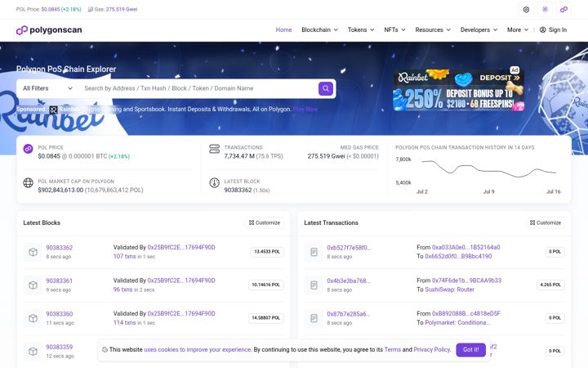Open transaction 0x4b3e3ba768 link
The width and height of the screenshot is (588, 368).
[349, 280]
